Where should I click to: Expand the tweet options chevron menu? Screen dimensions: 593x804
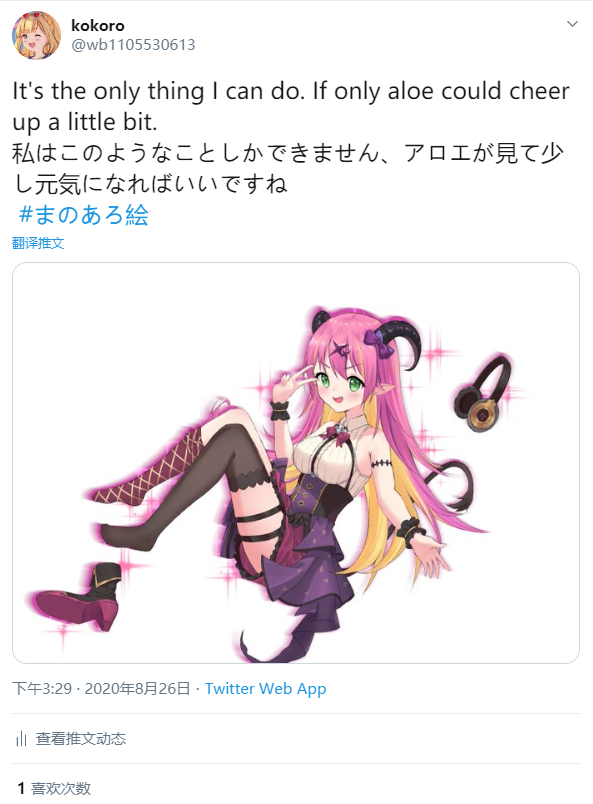tap(572, 24)
